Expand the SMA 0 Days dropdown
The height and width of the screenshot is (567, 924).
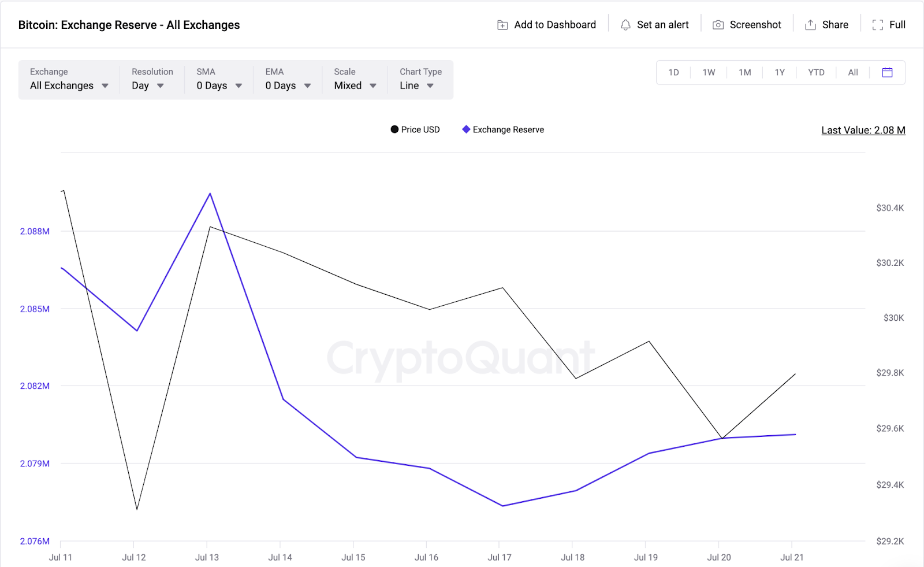(219, 79)
